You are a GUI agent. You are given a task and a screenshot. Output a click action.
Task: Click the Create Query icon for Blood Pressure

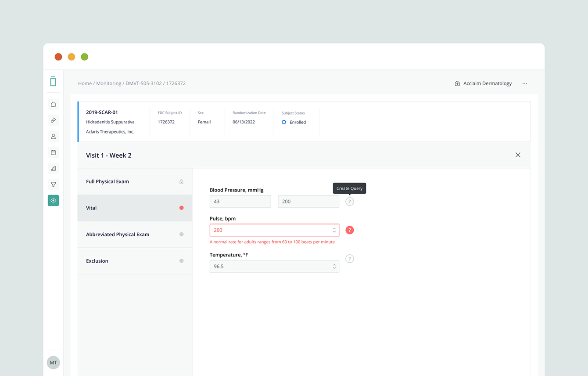pyautogui.click(x=349, y=202)
